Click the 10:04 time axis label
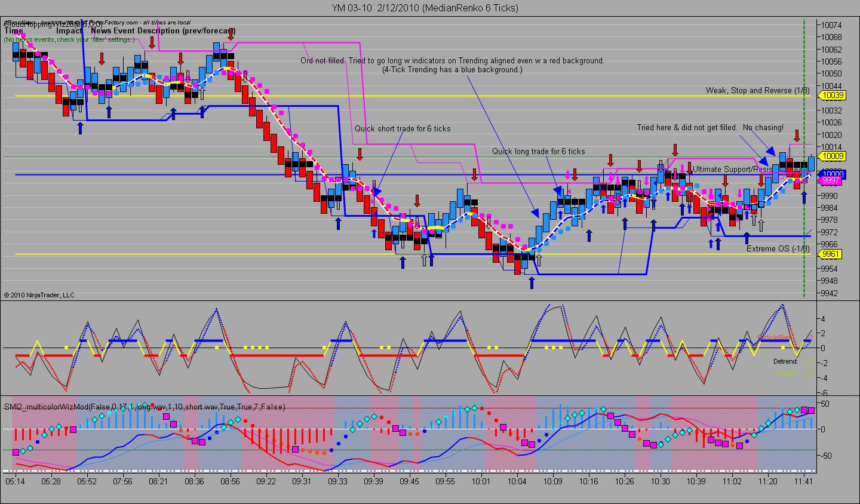The height and width of the screenshot is (504, 860). coord(517,481)
